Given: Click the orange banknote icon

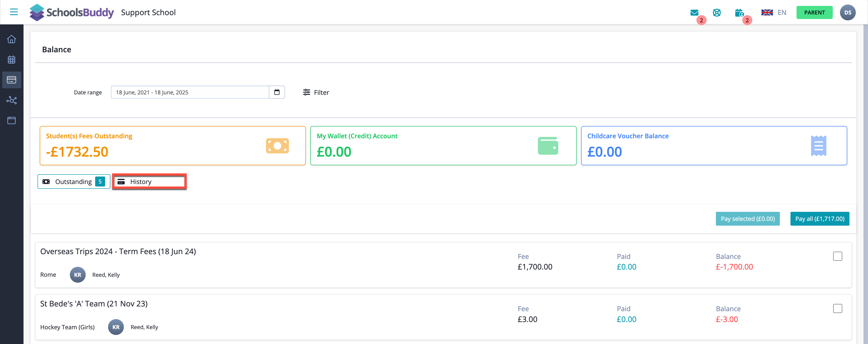Looking at the screenshot, I should click(277, 146).
